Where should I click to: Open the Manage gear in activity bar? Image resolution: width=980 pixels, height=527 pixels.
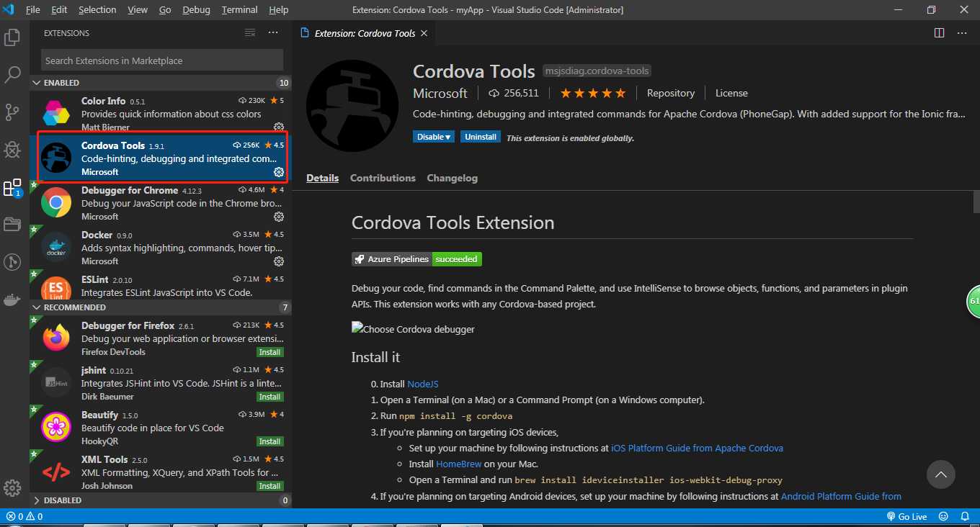click(x=12, y=487)
